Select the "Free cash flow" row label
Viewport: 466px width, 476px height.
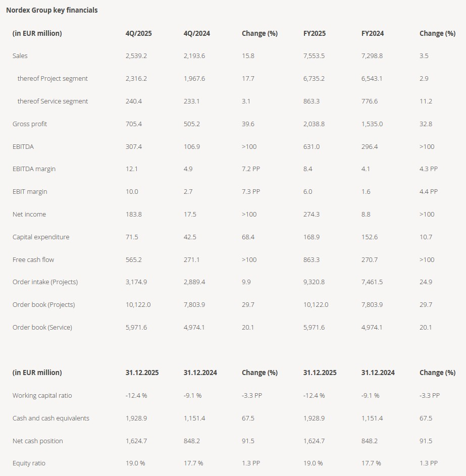[x=33, y=260]
